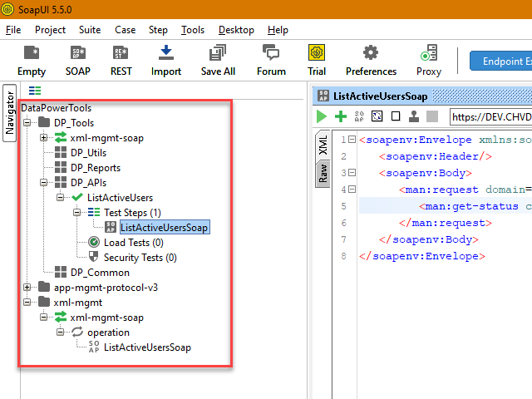The height and width of the screenshot is (399, 532).
Task: Switch to the Raw editor tab
Action: (x=322, y=173)
